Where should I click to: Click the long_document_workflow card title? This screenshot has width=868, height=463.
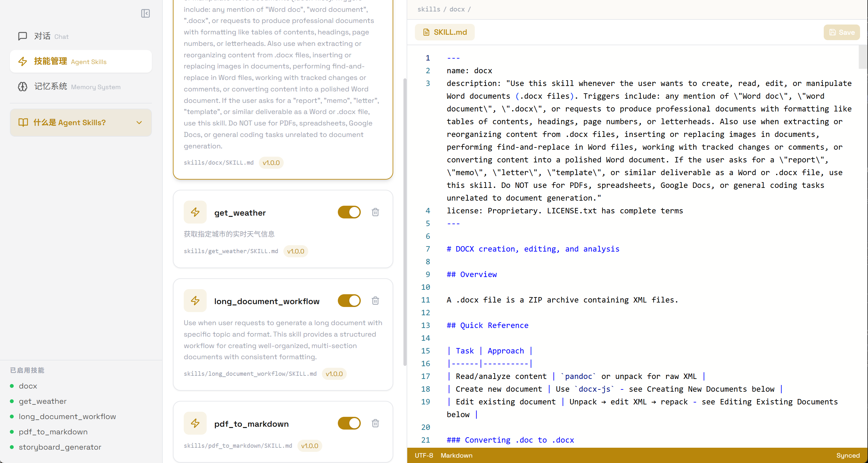[267, 301]
